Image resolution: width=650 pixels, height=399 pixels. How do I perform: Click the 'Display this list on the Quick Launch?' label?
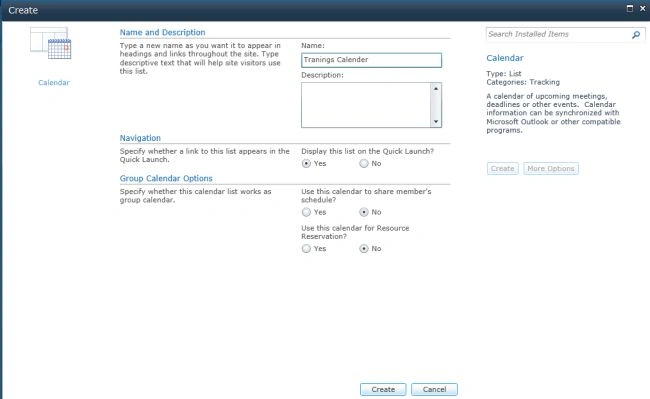(x=367, y=151)
